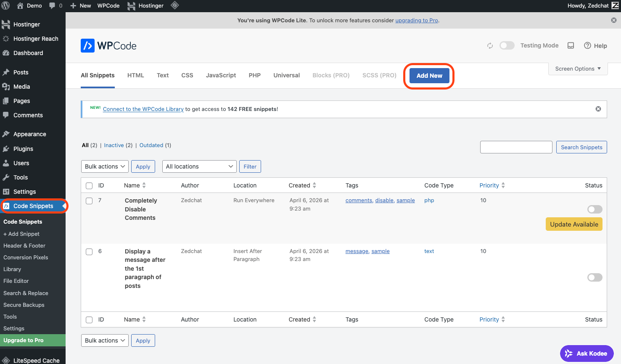Open the Bulk actions dropdown
Image resolution: width=621 pixels, height=364 pixels.
coord(104,166)
